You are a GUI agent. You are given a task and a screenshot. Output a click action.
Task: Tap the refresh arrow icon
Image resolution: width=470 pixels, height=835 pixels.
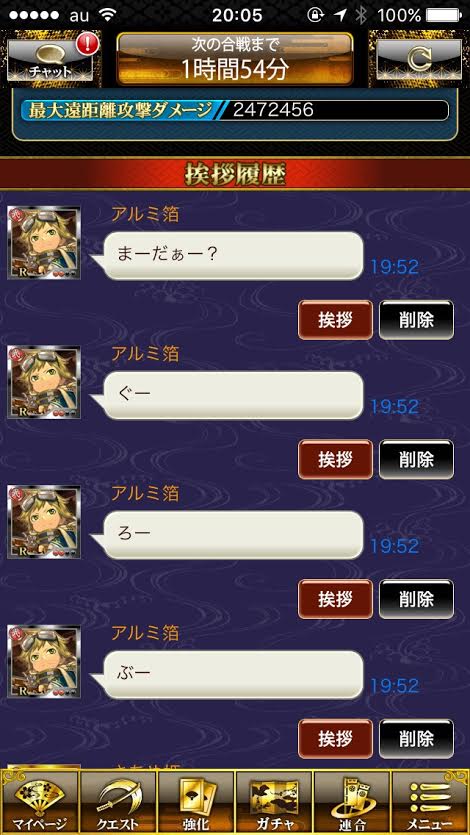[x=418, y=60]
